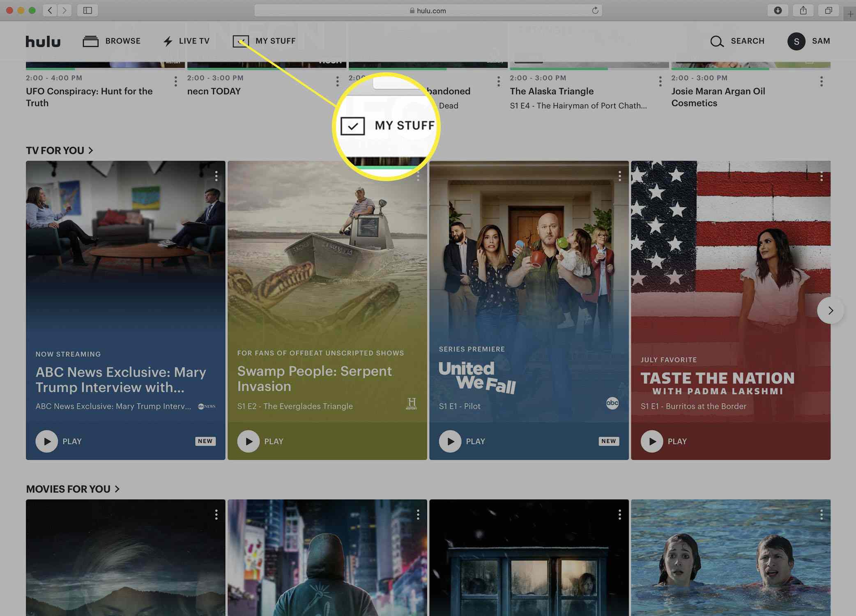
Task: Click the Live TV lightning bolt icon
Action: click(x=168, y=41)
